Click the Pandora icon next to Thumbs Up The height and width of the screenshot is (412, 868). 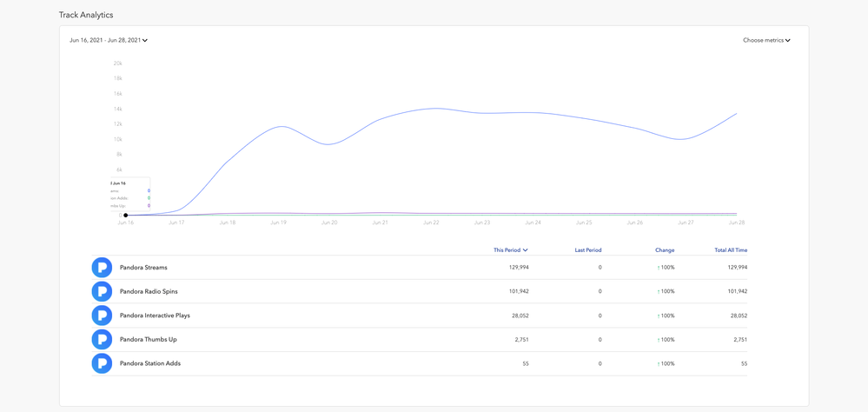click(x=102, y=340)
